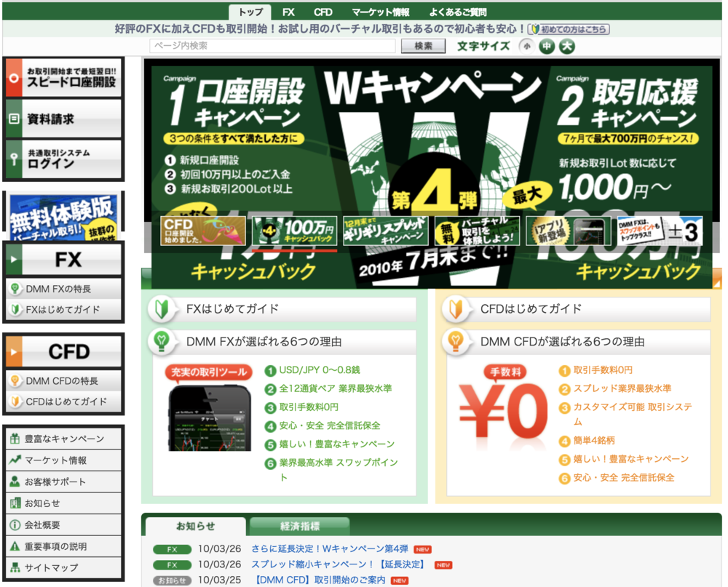Image resolution: width=728 pixels, height=587 pixels.
Task: Click the orange beginner mark CFDはじめてガイド icon
Action: pyautogui.click(x=456, y=309)
